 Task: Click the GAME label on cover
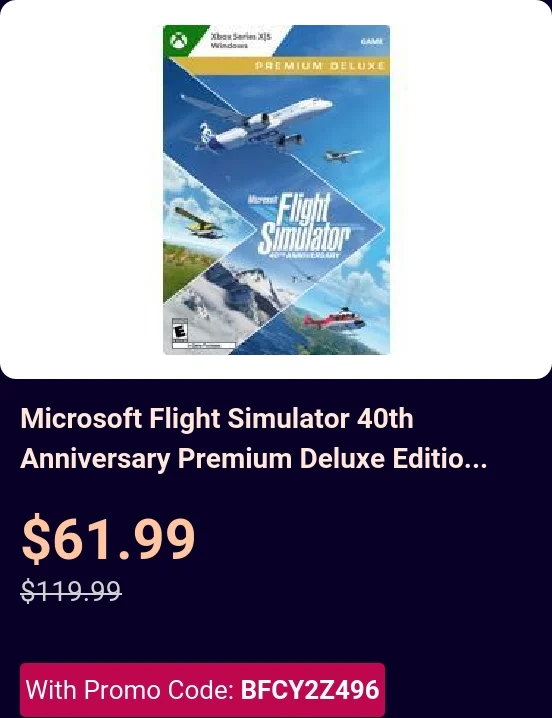(x=372, y=41)
